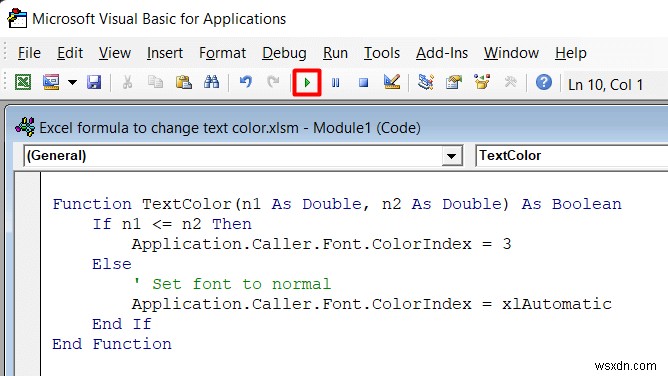Click the 'If n1 <= n2 Then' line
Viewport: 668px width, 376px height.
172,224
